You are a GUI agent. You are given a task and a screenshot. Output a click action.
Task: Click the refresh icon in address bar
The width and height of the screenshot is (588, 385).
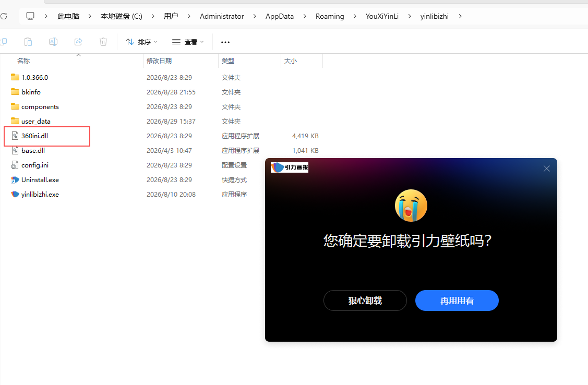point(4,16)
